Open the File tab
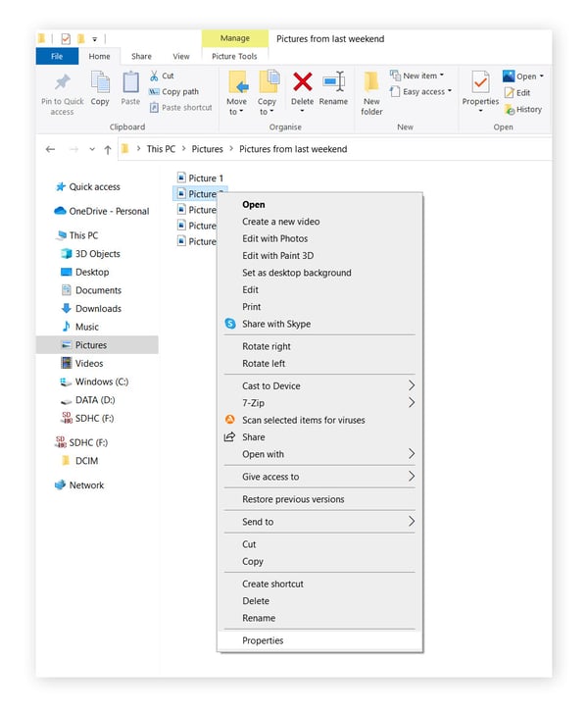The image size is (588, 712). (57, 57)
